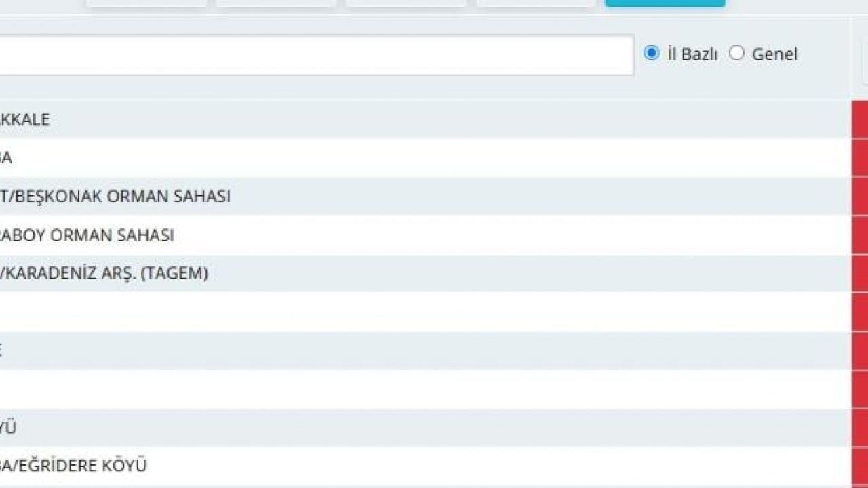This screenshot has width=868, height=488.
Task: Click red cell beside the YÜ row
Action: (x=860, y=428)
